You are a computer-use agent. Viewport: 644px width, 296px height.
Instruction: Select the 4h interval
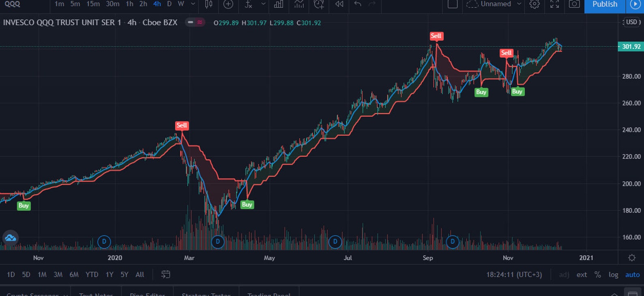157,4
